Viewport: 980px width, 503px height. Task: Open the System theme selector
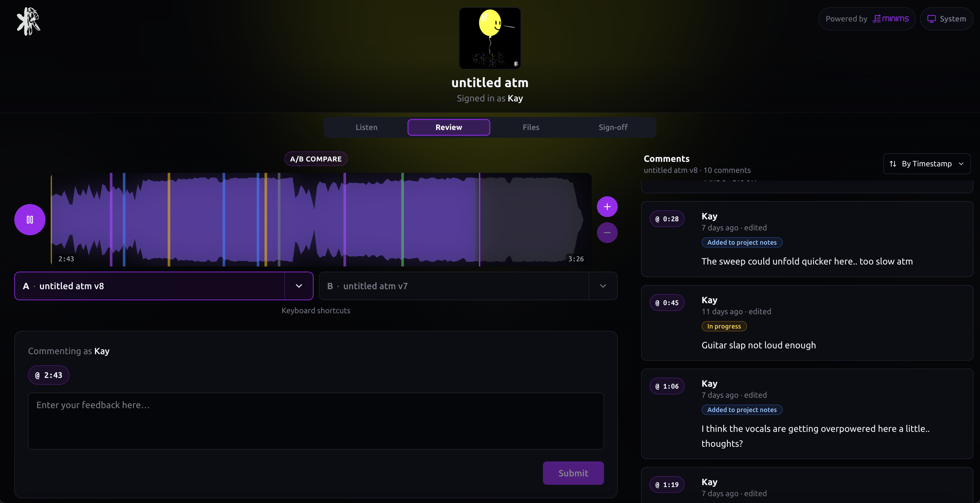[x=947, y=19]
